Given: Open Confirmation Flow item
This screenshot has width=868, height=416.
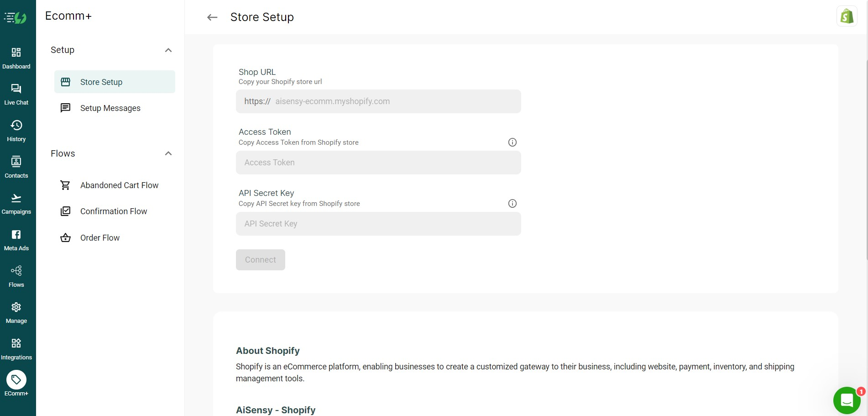Looking at the screenshot, I should click(x=115, y=211).
